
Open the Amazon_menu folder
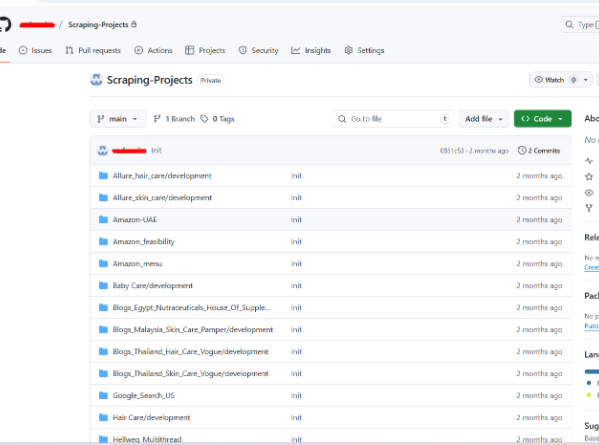tap(137, 264)
